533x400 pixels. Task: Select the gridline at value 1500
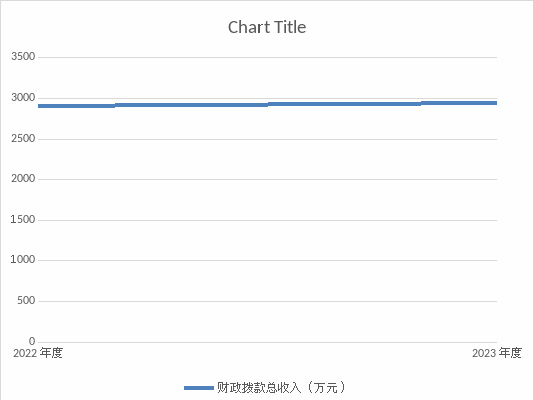268,221
